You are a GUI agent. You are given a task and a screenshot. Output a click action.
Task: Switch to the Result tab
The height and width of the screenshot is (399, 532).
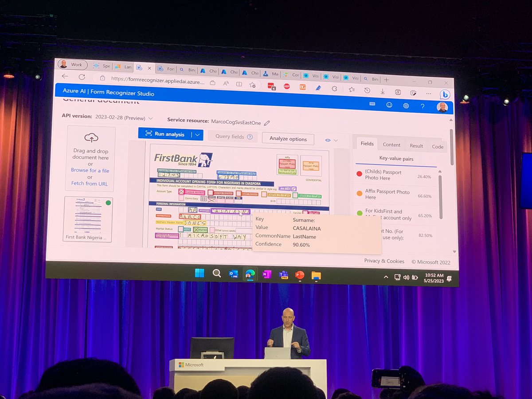click(416, 146)
